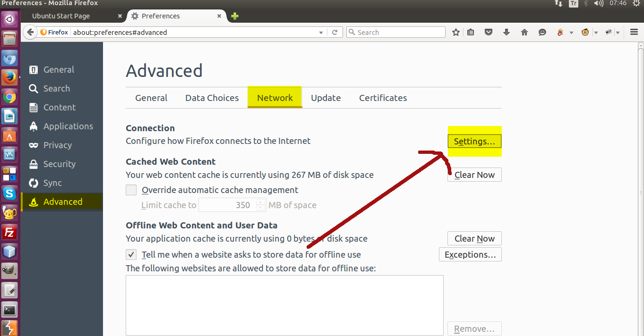Click Firefox icon in the launcher
The height and width of the screenshot is (336, 644).
(x=10, y=78)
